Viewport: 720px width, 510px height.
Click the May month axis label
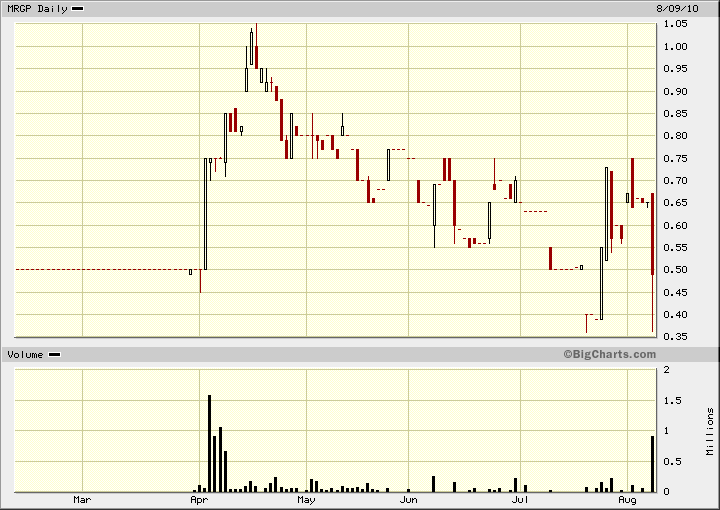306,498
